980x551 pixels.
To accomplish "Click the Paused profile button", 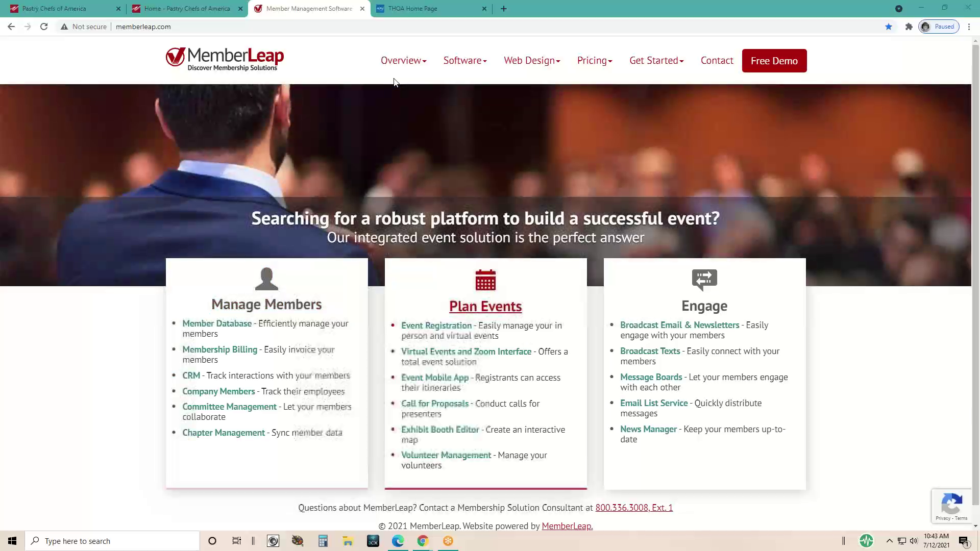I will (x=939, y=27).
